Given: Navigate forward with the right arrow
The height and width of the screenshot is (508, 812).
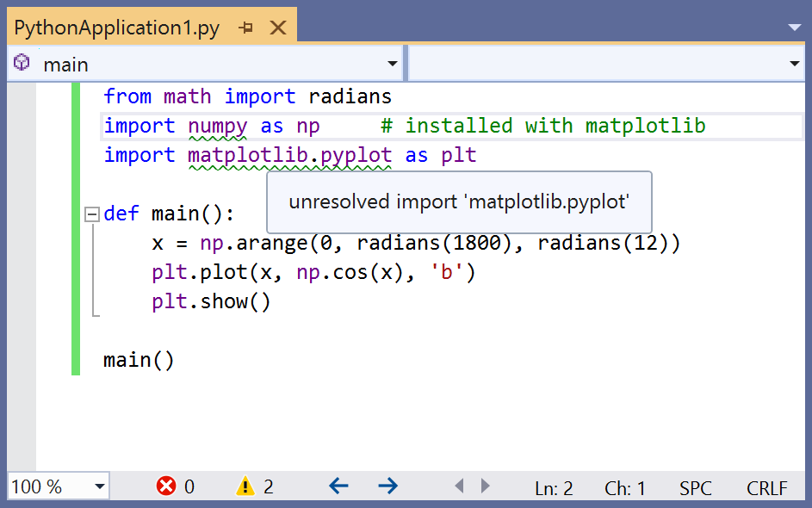Looking at the screenshot, I should pos(388,486).
